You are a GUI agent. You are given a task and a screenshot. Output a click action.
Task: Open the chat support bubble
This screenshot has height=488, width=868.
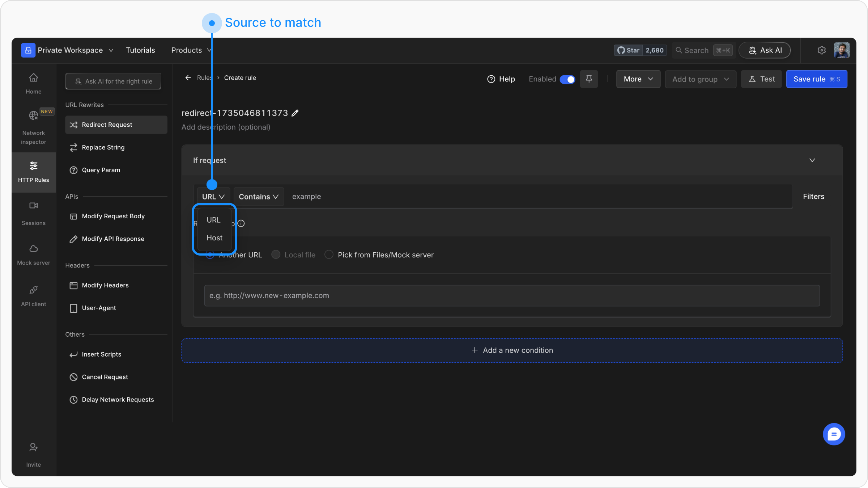click(834, 434)
